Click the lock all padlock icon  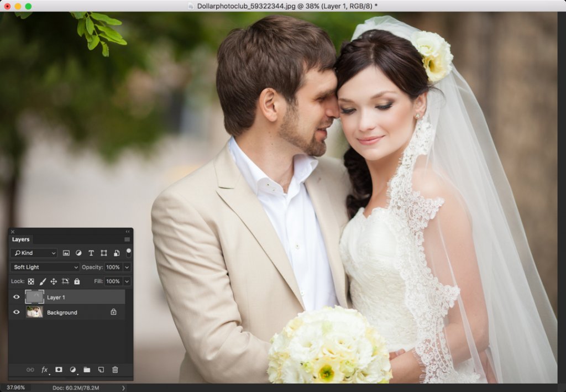pyautogui.click(x=77, y=281)
